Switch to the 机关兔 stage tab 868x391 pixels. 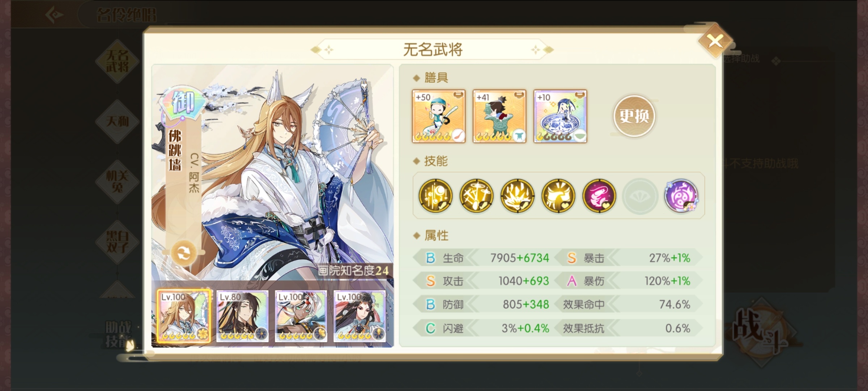pyautogui.click(x=117, y=181)
